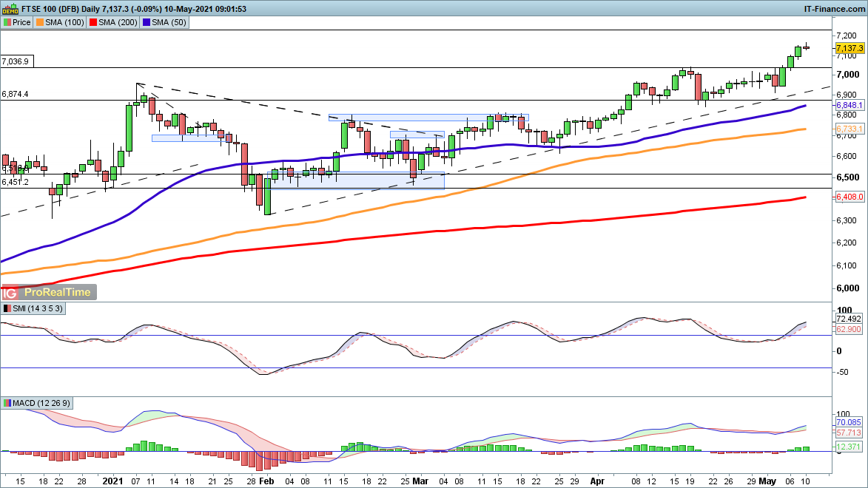868x488 pixels.
Task: Click the current price tag 7,137.3
Action: click(850, 47)
